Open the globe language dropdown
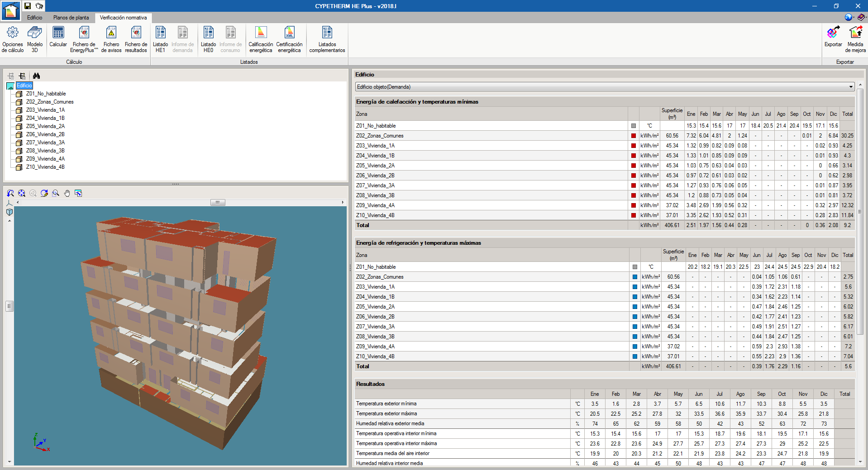Image resolution: width=868 pixels, height=470 pixels. point(849,17)
